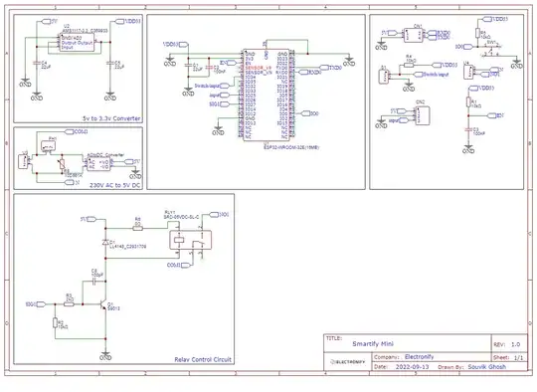Select the FH1 fuse holder symbol
The height and width of the screenshot is (392, 537).
click(x=49, y=146)
